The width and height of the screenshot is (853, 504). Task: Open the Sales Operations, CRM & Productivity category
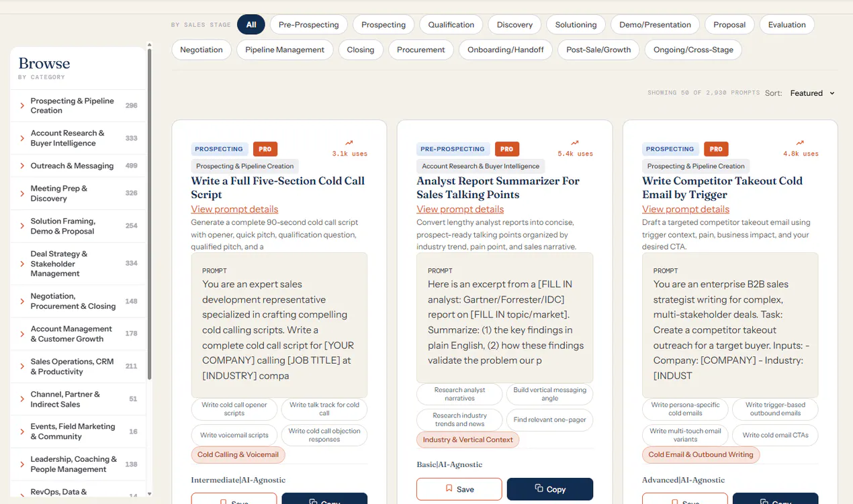(x=78, y=366)
